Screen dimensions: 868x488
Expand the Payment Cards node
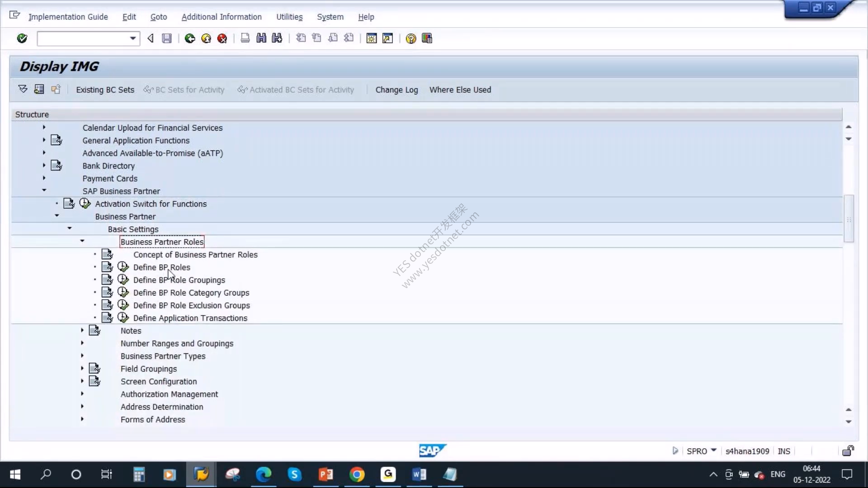pos(44,178)
